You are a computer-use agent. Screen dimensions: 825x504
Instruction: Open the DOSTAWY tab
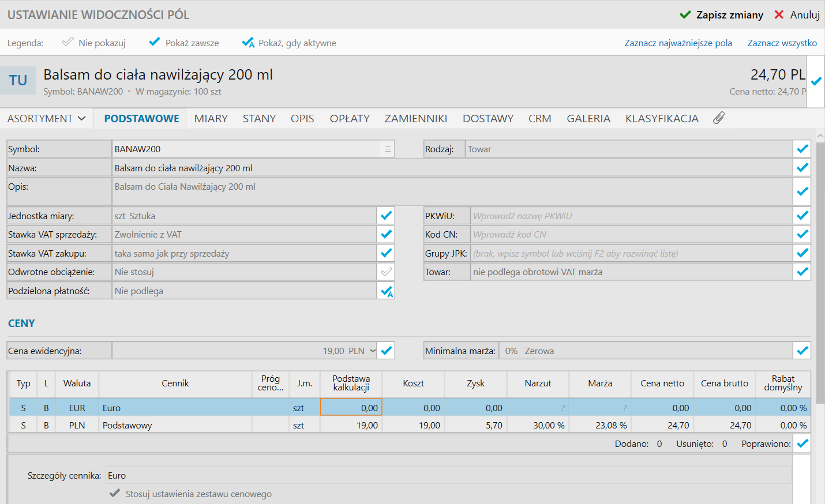488,118
